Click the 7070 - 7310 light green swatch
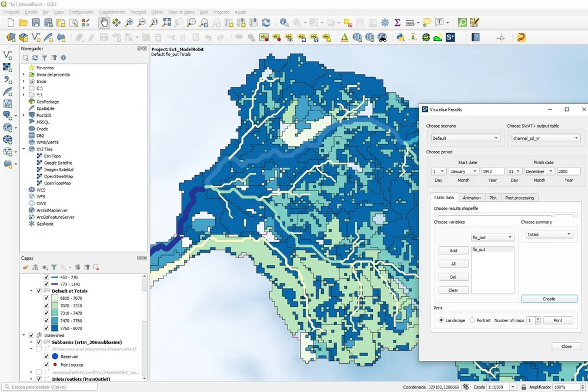The height and width of the screenshot is (392, 588). (x=55, y=306)
